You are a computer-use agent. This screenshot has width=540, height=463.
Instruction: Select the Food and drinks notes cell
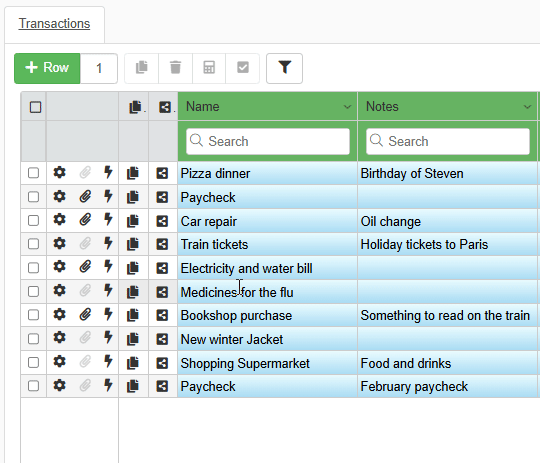447,363
